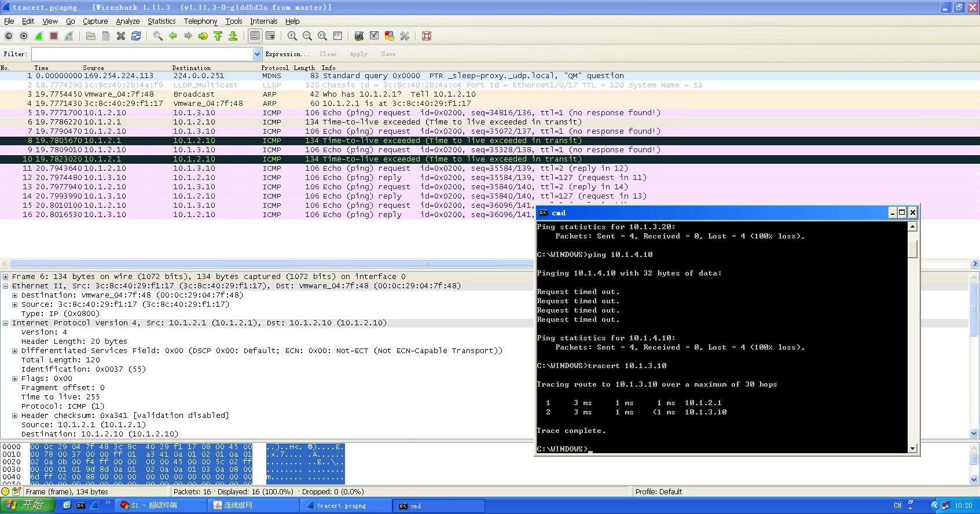Close this capture file
The height and width of the screenshot is (514, 980).
tap(121, 36)
